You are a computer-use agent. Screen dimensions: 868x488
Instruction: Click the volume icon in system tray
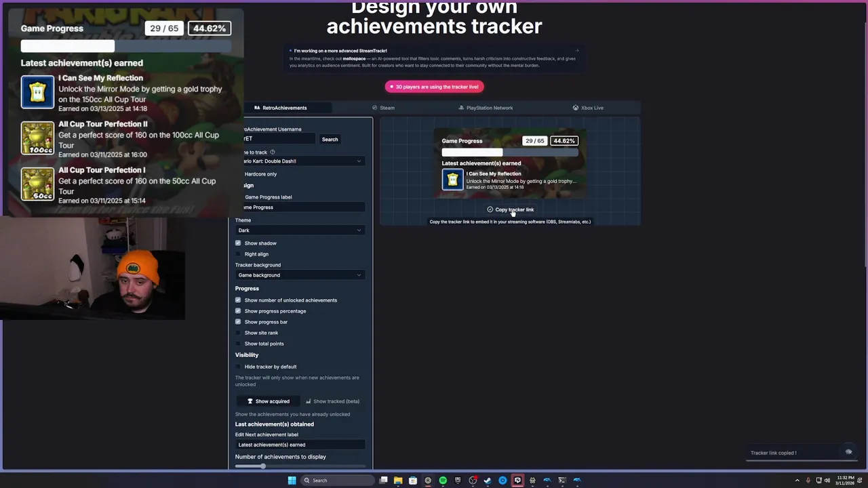(827, 481)
